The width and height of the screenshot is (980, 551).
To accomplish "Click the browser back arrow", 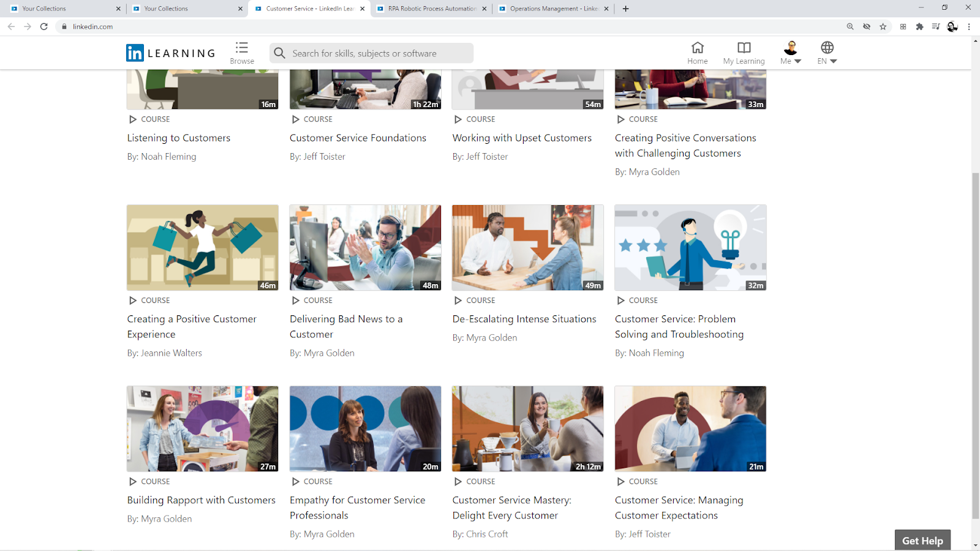I will 11,26.
